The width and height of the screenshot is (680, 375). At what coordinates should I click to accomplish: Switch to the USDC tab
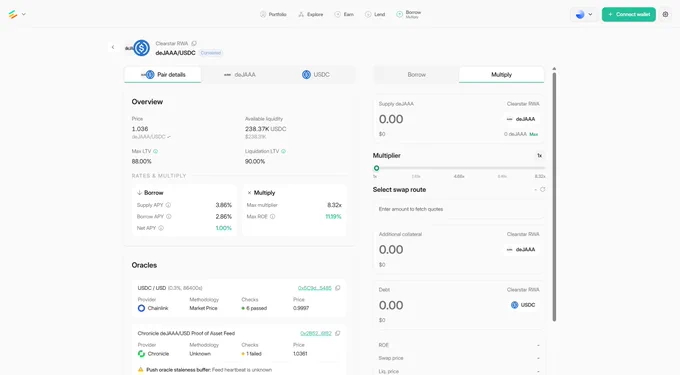click(316, 75)
